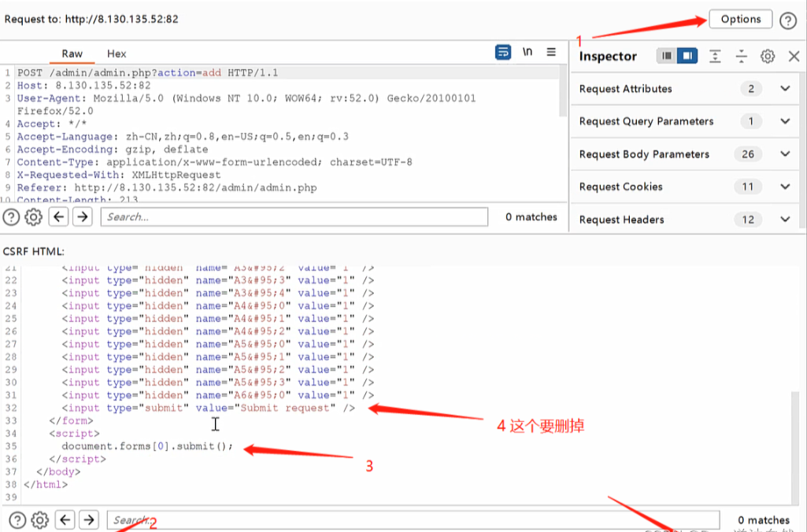Open request search settings gear
The height and width of the screenshot is (532, 807).
point(33,217)
